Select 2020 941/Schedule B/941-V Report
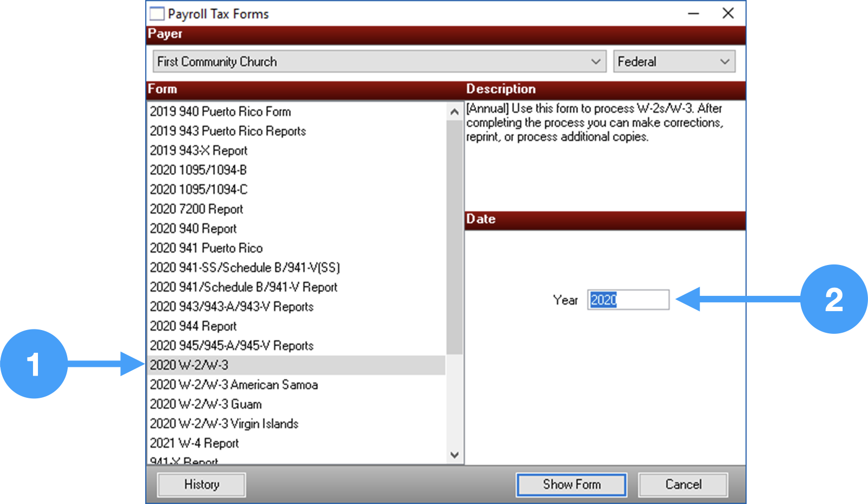Screen dimensions: 868x504 [243, 287]
